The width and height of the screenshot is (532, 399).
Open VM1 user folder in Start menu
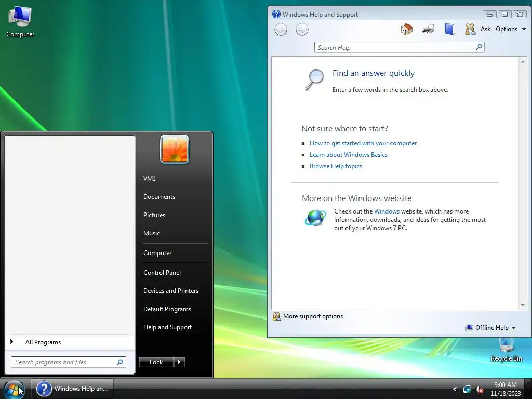(149, 179)
